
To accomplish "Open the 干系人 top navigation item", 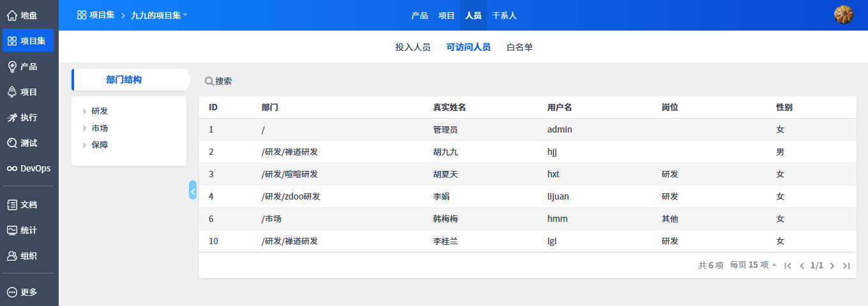I will coord(504,15).
